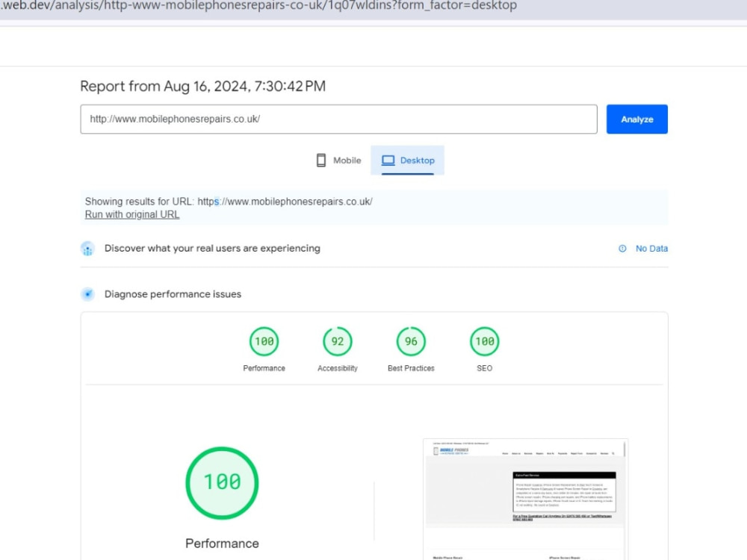Jump to Performance score gauge 100
747x560 pixels.
(x=264, y=341)
